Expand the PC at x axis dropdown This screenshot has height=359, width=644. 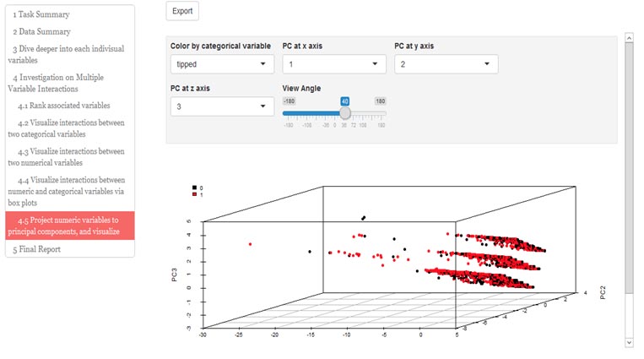point(333,64)
